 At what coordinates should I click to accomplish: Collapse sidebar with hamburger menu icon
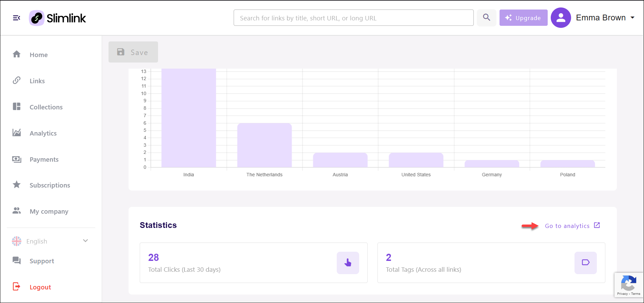16,18
